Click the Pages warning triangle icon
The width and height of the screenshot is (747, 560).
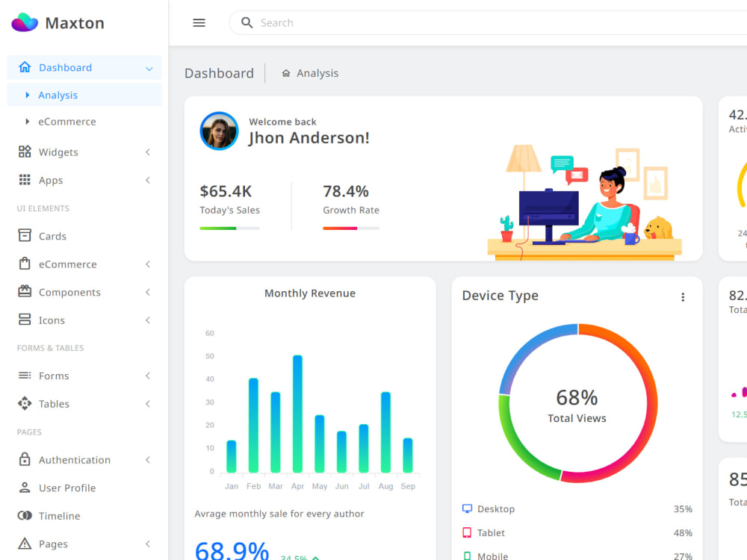[x=25, y=544]
